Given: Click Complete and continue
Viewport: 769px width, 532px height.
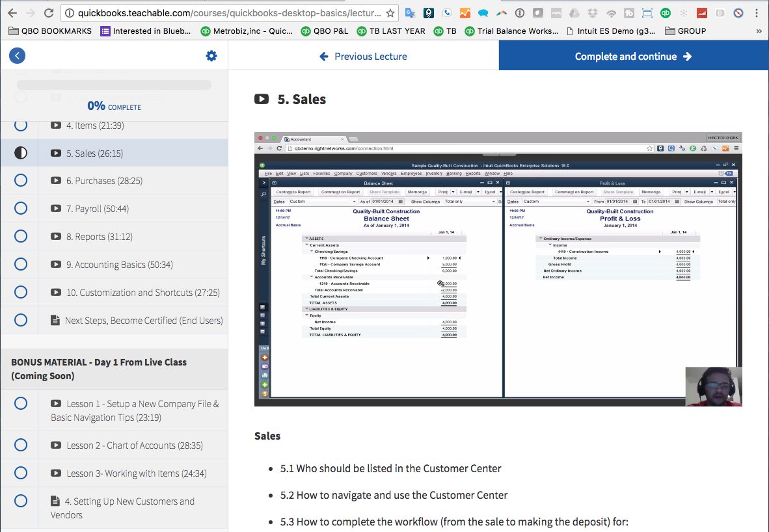Looking at the screenshot, I should pos(634,57).
